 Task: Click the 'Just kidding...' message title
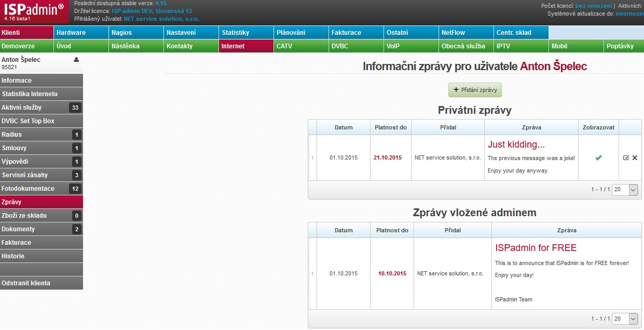pos(516,144)
